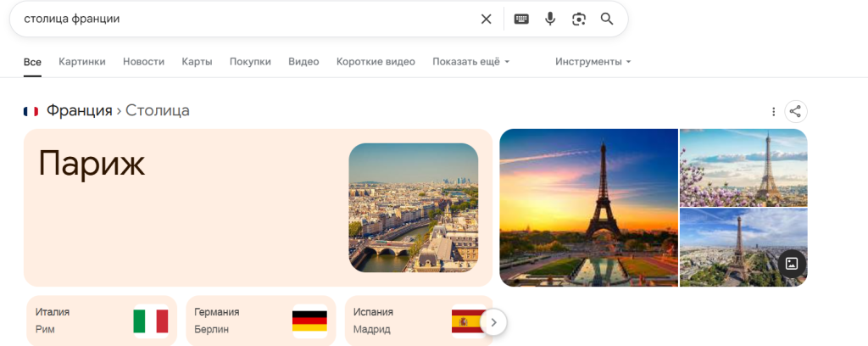Open the Испания – Мадрид card
This screenshot has height=346, width=868.
(419, 321)
